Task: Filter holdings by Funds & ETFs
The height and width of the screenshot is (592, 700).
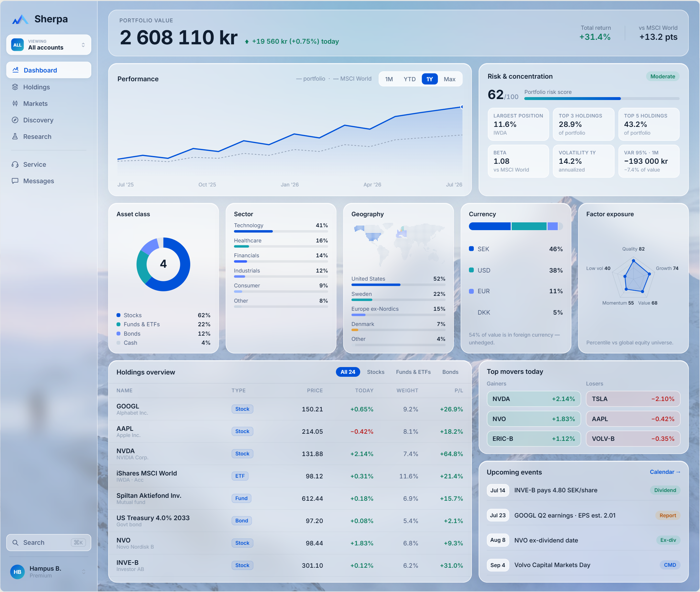Action: (x=413, y=372)
